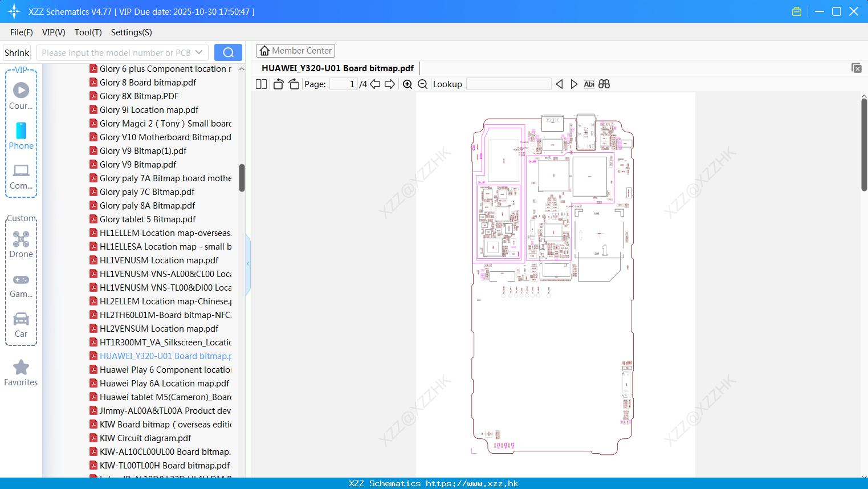Find next lookup result
Viewport: 868px width, 489px height.
pos(574,84)
